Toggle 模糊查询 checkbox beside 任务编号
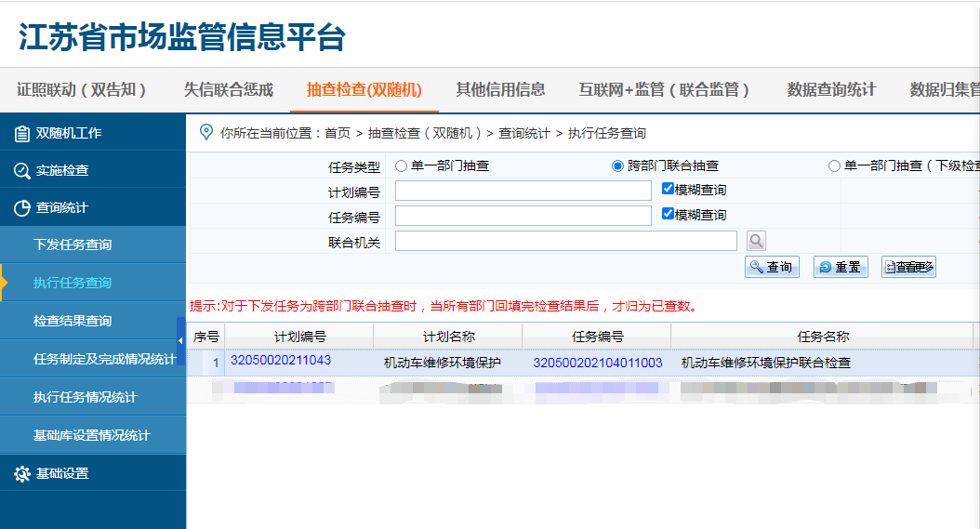 (x=668, y=214)
